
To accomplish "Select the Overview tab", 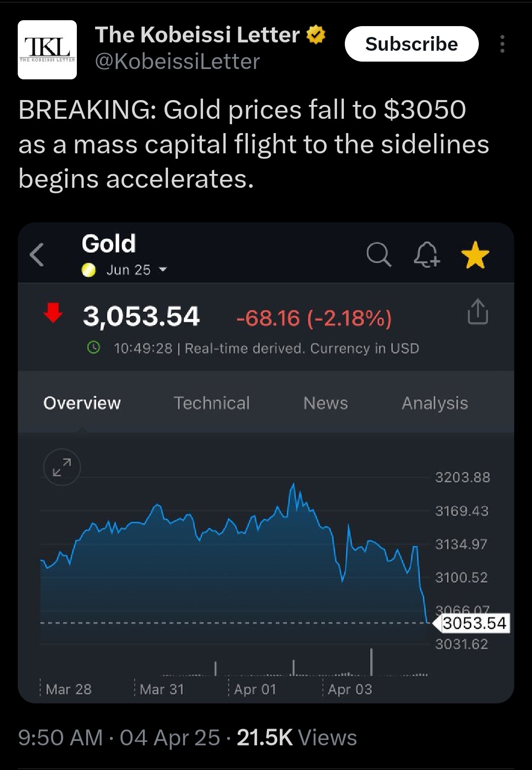I will [x=82, y=403].
